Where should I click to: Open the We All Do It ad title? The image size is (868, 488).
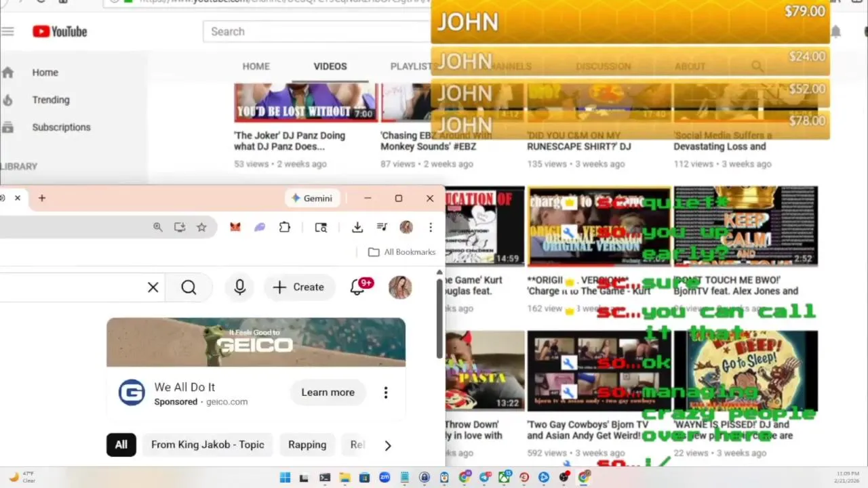(x=184, y=387)
